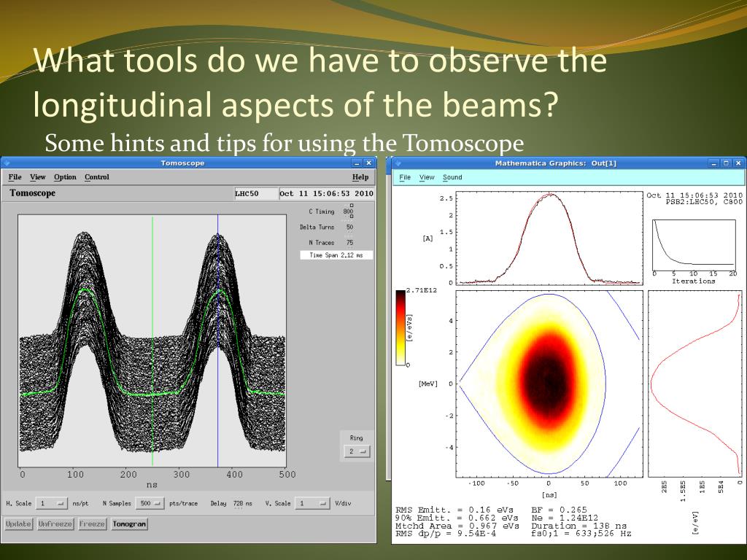Click the LHC50 user field
This screenshot has width=747, height=560.
pyautogui.click(x=256, y=193)
